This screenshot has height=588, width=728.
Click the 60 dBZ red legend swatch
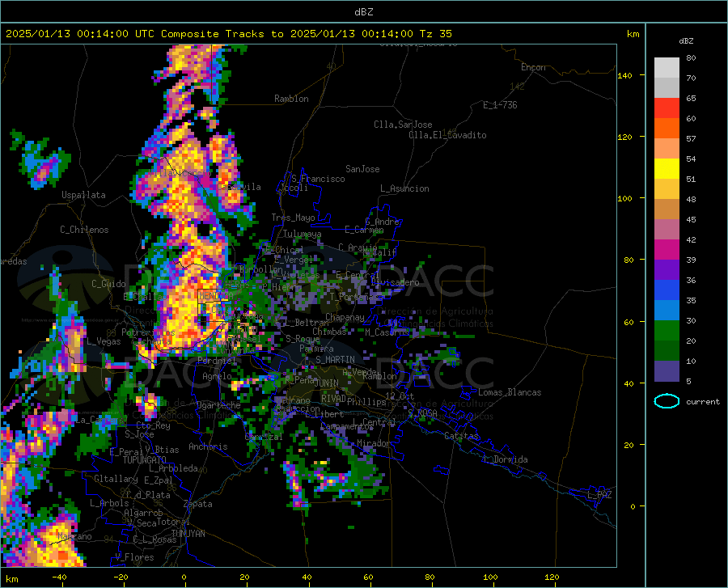click(667, 108)
